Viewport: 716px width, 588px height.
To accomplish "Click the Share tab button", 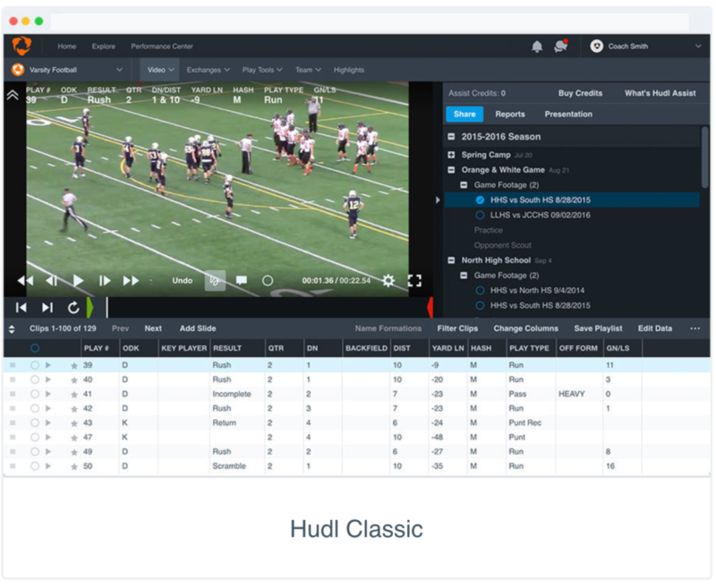I will (465, 115).
